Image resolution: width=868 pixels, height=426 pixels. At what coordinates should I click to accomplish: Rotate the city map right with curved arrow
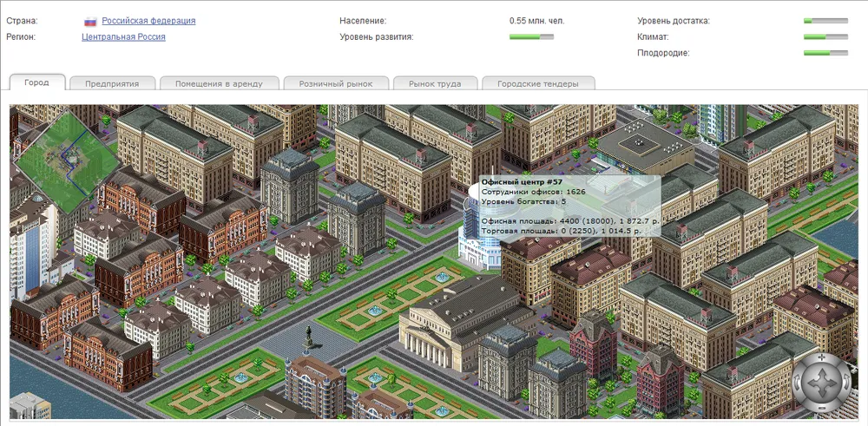(846, 383)
